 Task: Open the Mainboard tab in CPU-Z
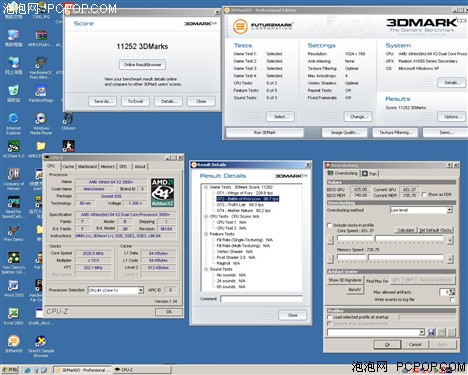(87, 166)
